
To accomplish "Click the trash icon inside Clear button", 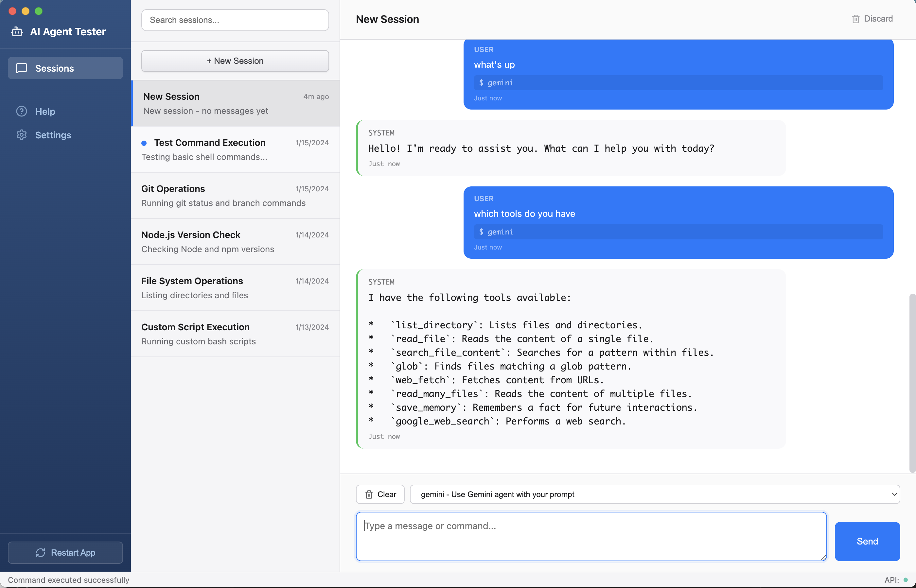I will coord(369,494).
